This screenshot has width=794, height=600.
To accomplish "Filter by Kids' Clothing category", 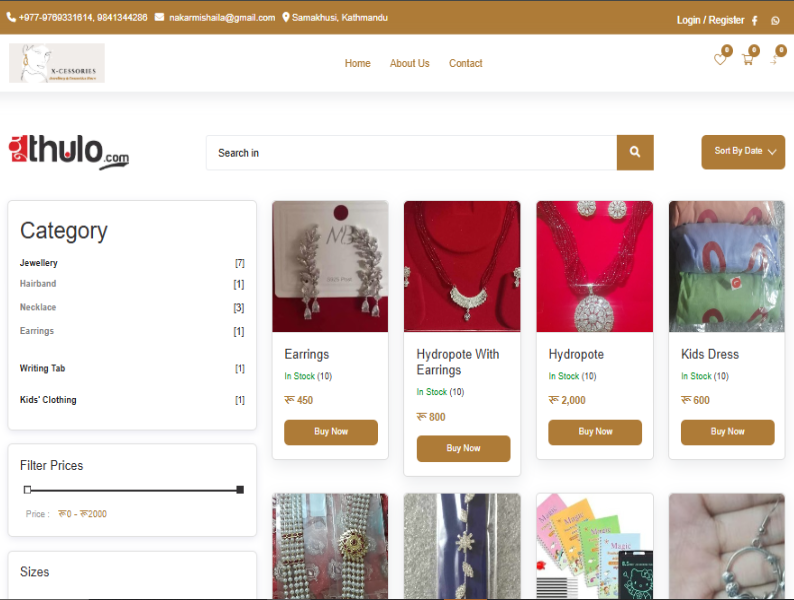I will point(48,400).
